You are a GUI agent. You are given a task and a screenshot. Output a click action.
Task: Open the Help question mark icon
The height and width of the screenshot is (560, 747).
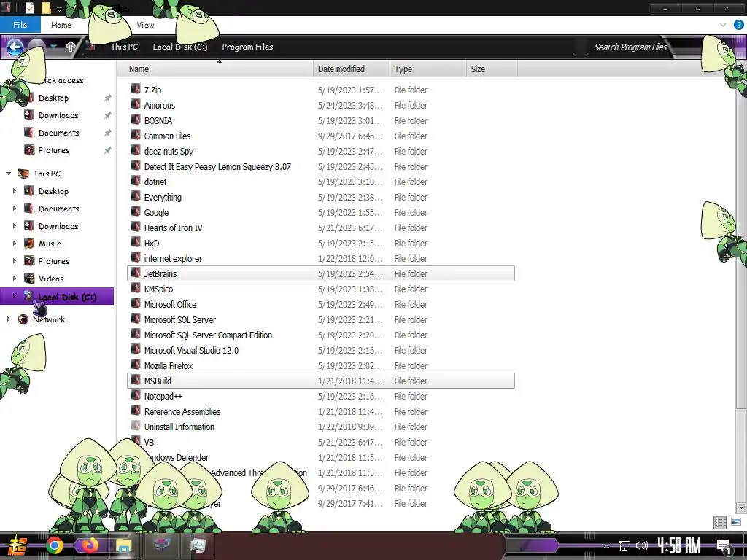tap(738, 25)
